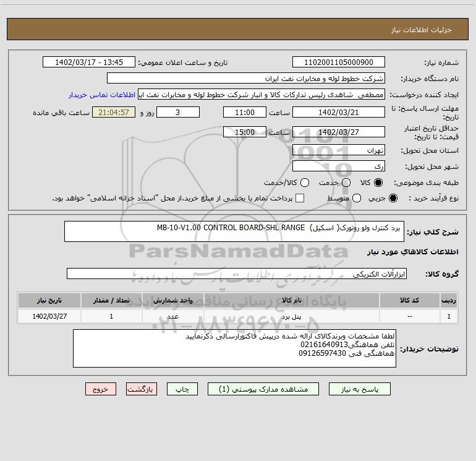Click the remaining time field 21:04:57
Image resolution: width=476 pixels, height=461 pixels.
tap(114, 112)
